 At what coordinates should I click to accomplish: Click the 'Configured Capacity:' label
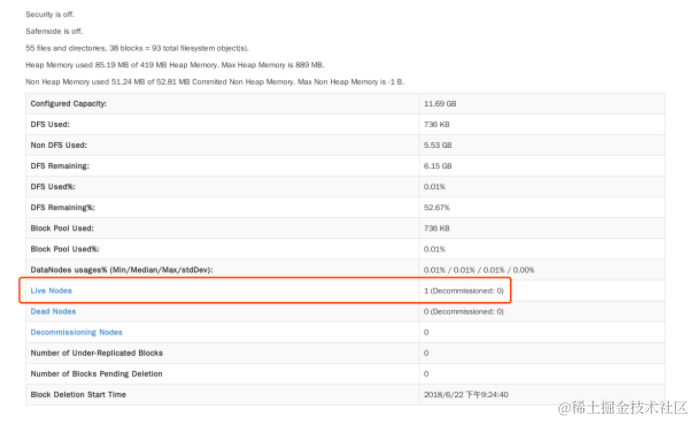pos(69,104)
